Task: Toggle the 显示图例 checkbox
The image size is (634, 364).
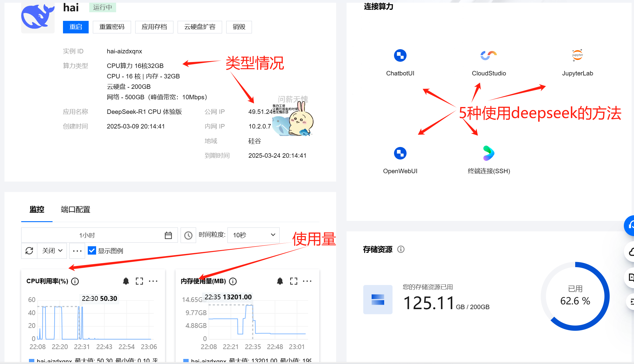Action: tap(92, 251)
